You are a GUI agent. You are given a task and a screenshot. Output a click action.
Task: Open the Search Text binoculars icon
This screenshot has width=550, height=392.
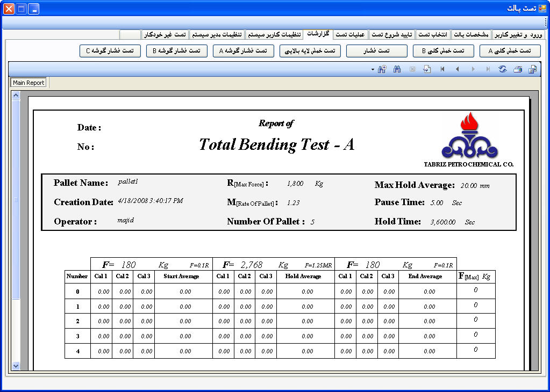(x=397, y=69)
